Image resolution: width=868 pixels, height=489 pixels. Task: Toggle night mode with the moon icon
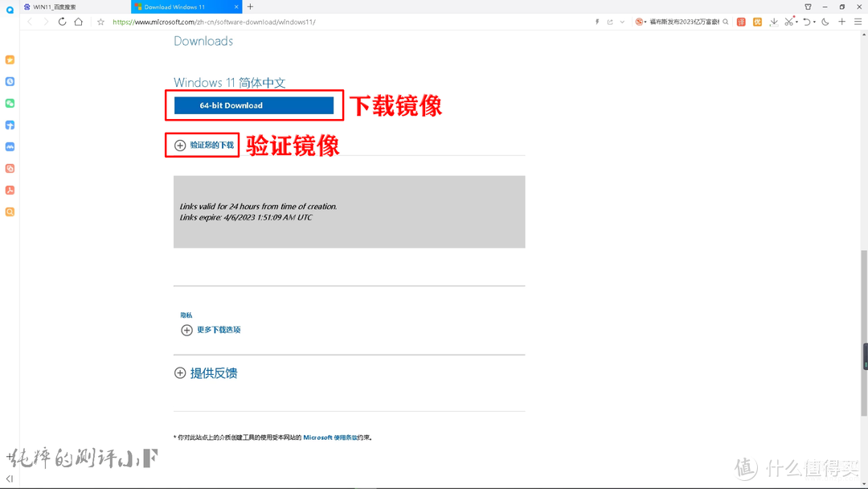click(825, 23)
